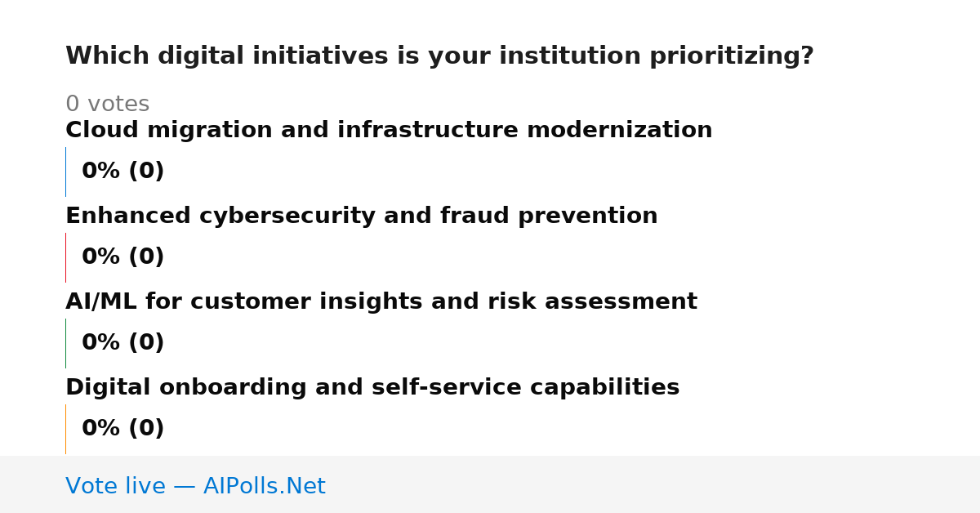Select Digital onboarding and self-service capabilities option
Viewport: 980px width, 513px height.
pyautogui.click(x=372, y=388)
